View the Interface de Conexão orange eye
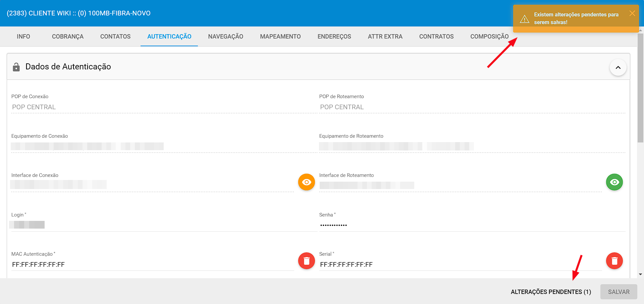Image resolution: width=644 pixels, height=304 pixels. (x=307, y=182)
